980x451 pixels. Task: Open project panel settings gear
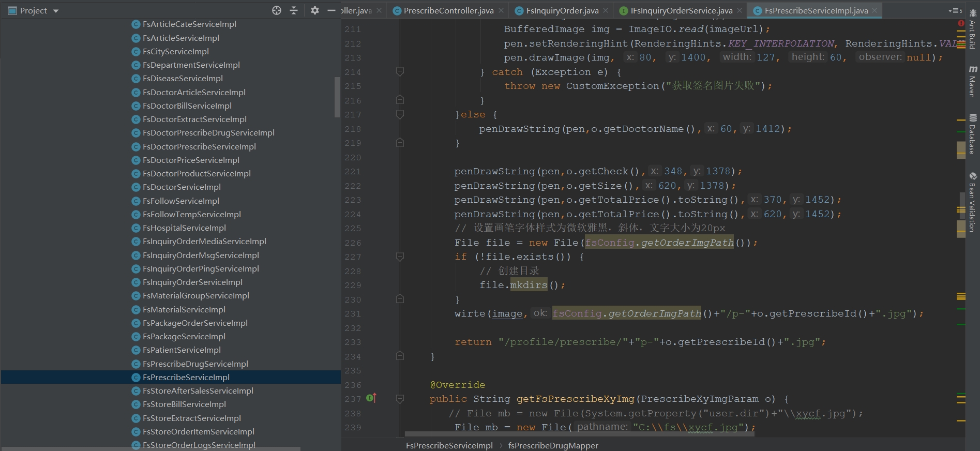click(315, 10)
